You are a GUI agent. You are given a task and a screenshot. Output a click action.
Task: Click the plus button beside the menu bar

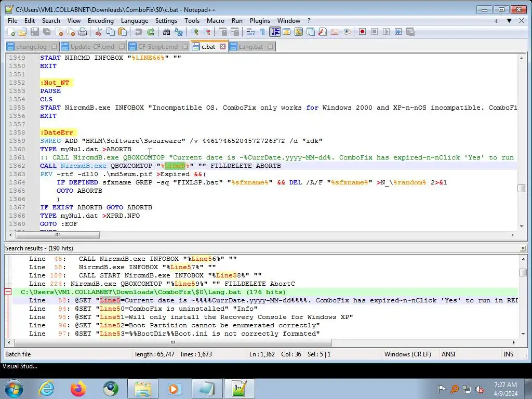coord(496,21)
